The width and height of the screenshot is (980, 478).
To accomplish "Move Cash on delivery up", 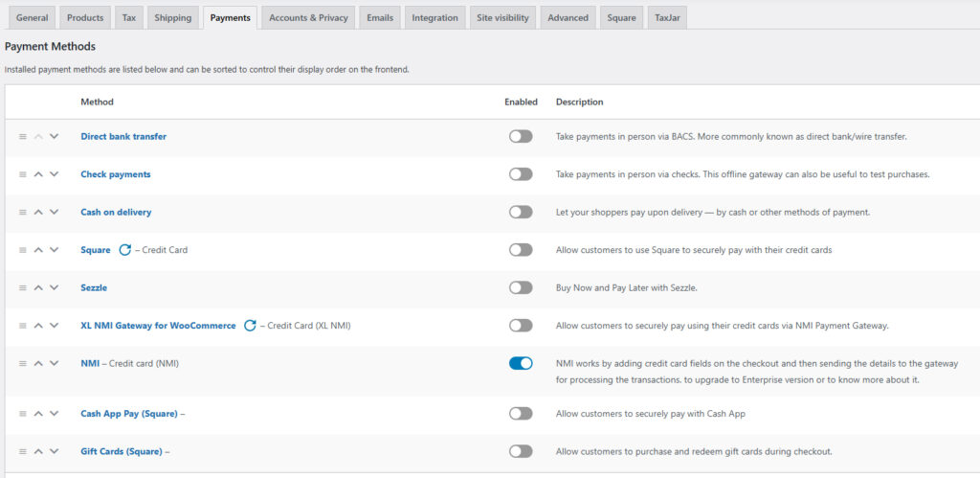I will point(38,212).
